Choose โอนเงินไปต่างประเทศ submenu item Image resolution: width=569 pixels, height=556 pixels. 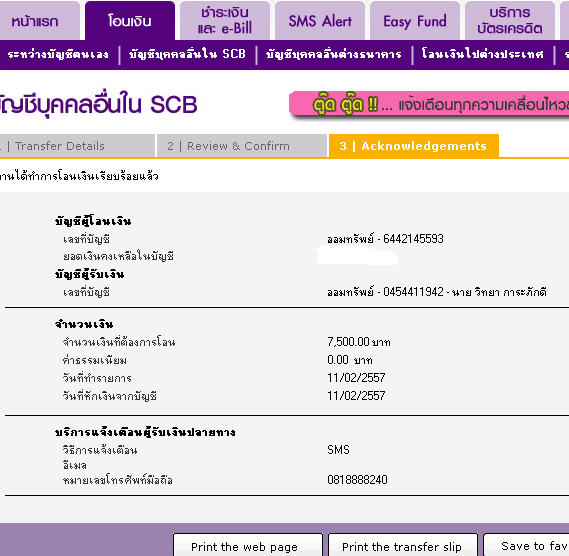click(x=483, y=54)
